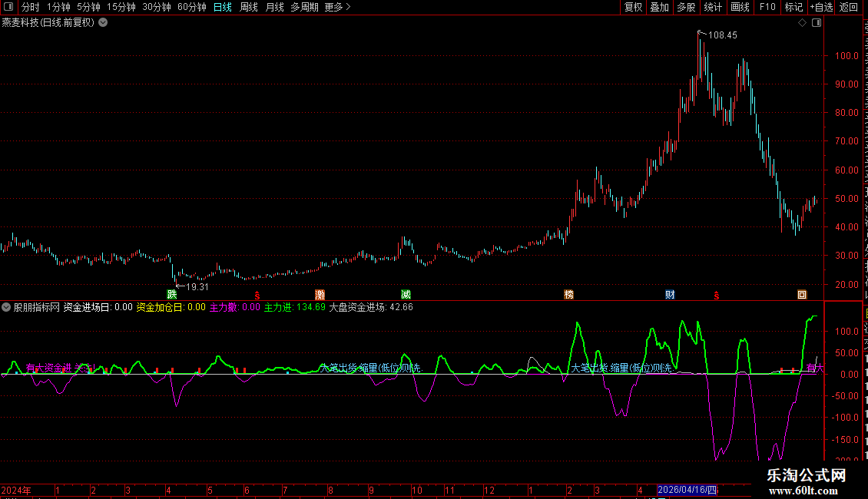Select the 5分钟 period tab
The width and height of the screenshot is (868, 499).
pyautogui.click(x=88, y=7)
